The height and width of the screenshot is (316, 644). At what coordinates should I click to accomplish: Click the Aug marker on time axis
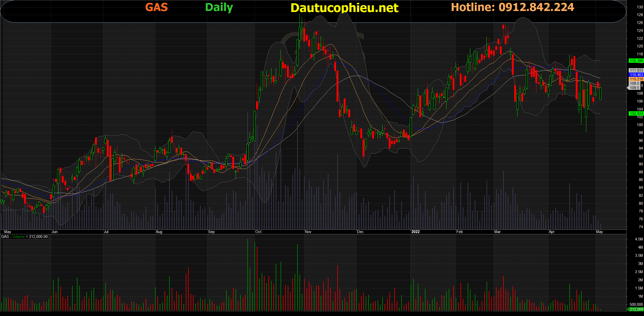tap(159, 232)
